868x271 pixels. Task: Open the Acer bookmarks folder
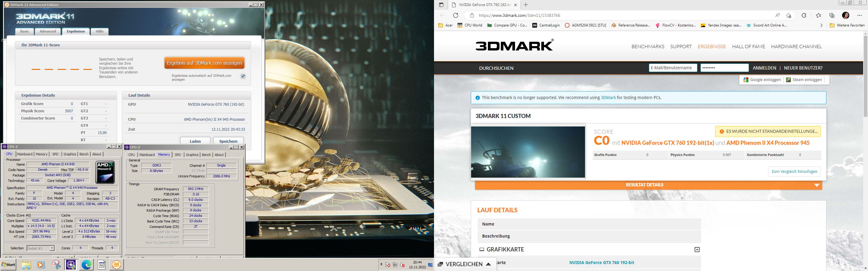tap(445, 25)
